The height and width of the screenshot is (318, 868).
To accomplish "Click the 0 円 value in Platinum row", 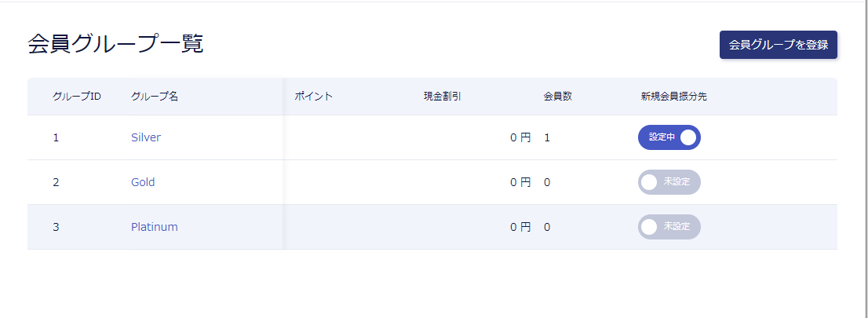I will (520, 227).
